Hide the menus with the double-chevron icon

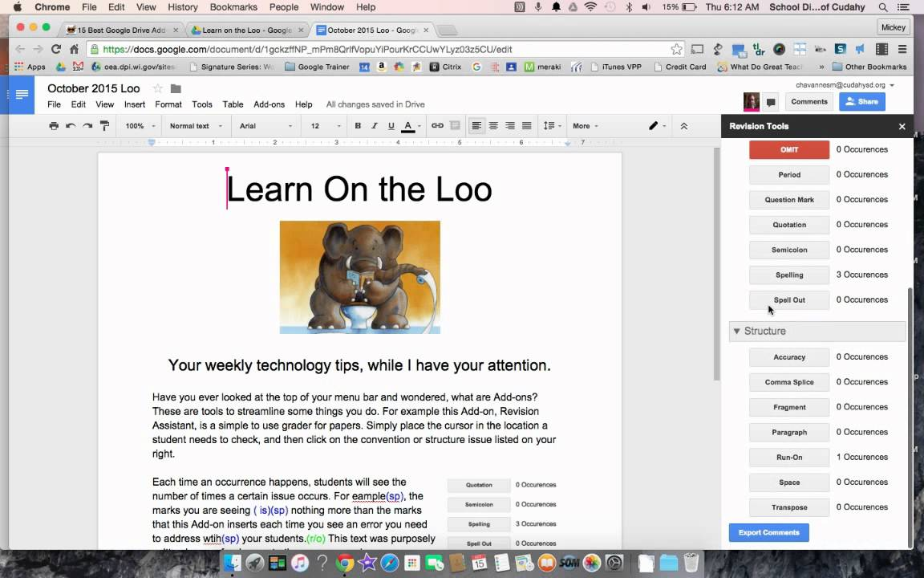[683, 126]
